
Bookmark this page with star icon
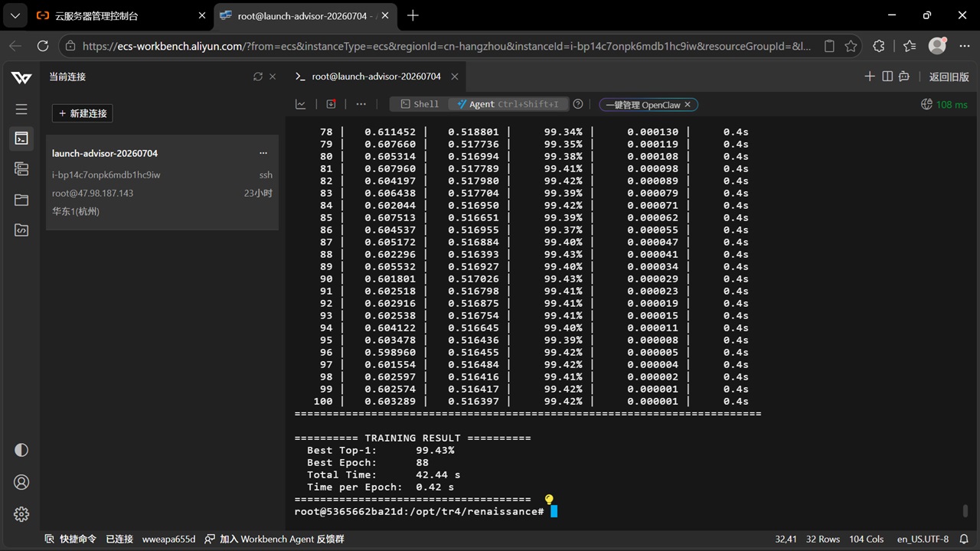click(851, 46)
